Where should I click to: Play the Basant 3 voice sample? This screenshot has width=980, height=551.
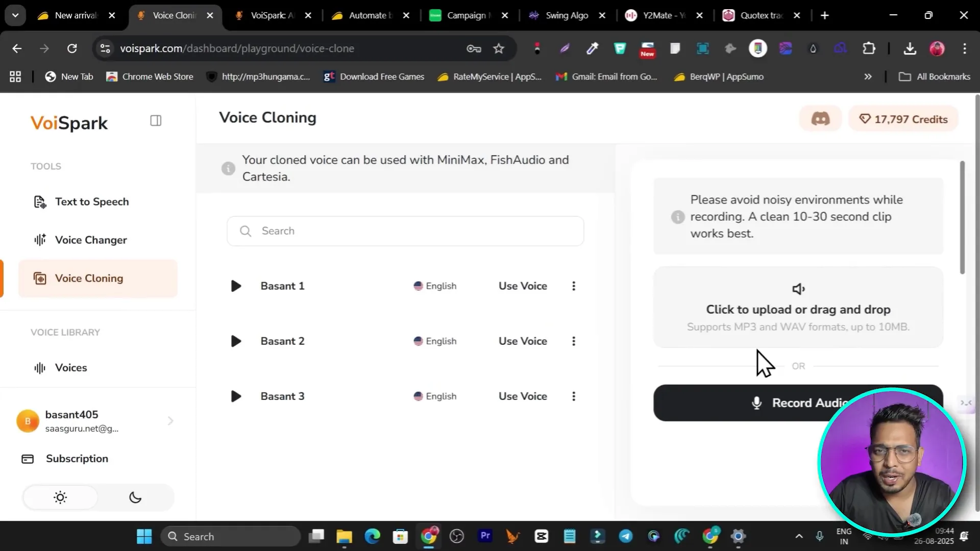(x=236, y=396)
